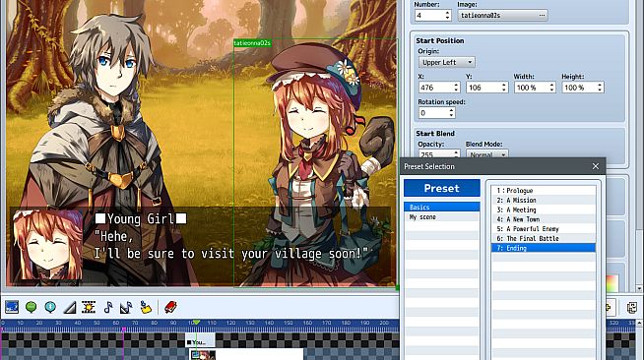Click the green playhead marker on timeline
644x360 pixels.
pos(196,323)
